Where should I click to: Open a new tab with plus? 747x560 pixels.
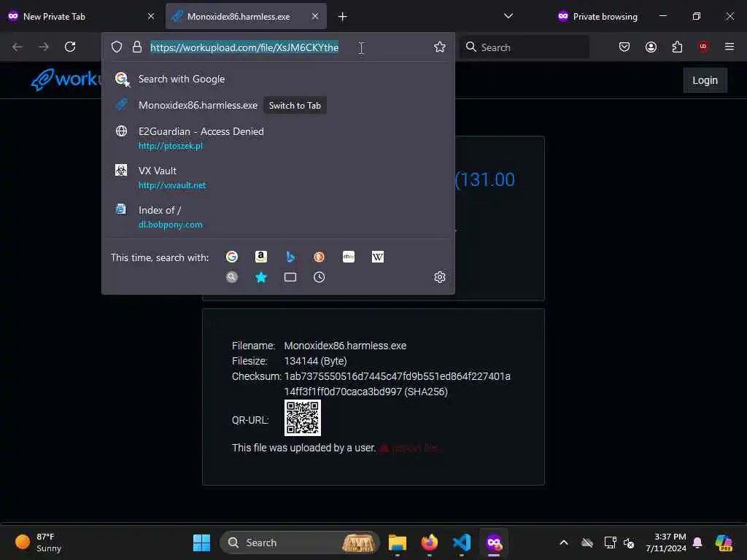343,17
